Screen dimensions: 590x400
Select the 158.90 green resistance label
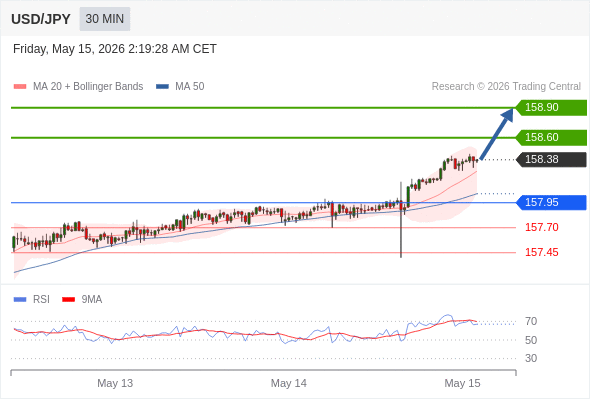[551, 108]
